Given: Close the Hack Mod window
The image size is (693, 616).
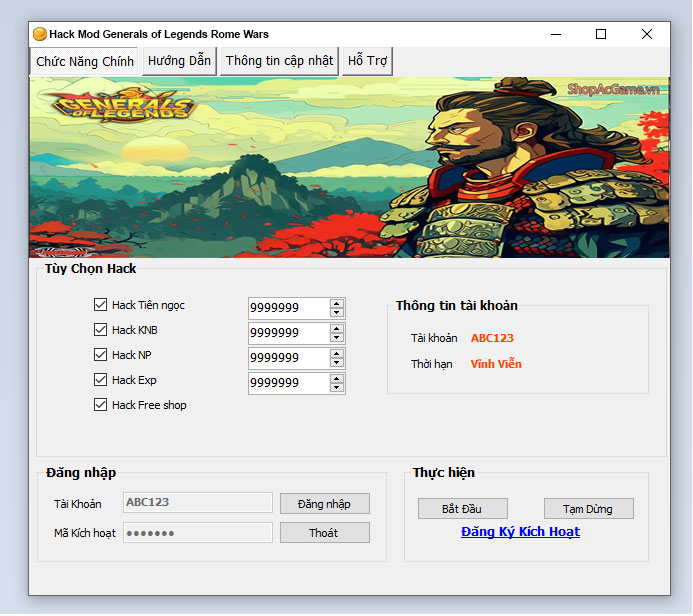Looking at the screenshot, I should point(647,34).
